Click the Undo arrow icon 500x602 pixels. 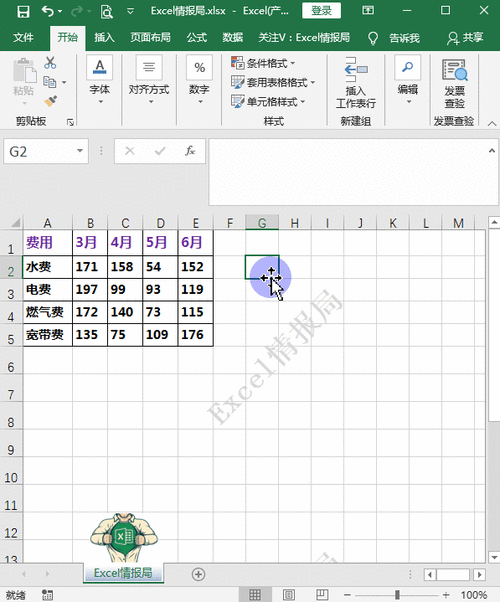coord(48,11)
